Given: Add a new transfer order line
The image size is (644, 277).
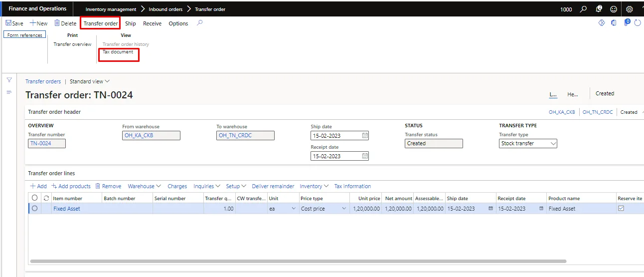Looking at the screenshot, I should pyautogui.click(x=38, y=186).
